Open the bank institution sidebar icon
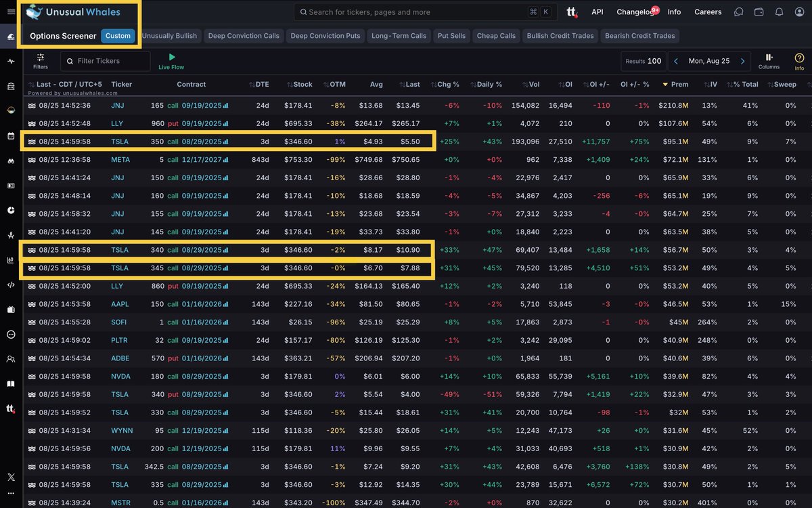 [x=11, y=86]
